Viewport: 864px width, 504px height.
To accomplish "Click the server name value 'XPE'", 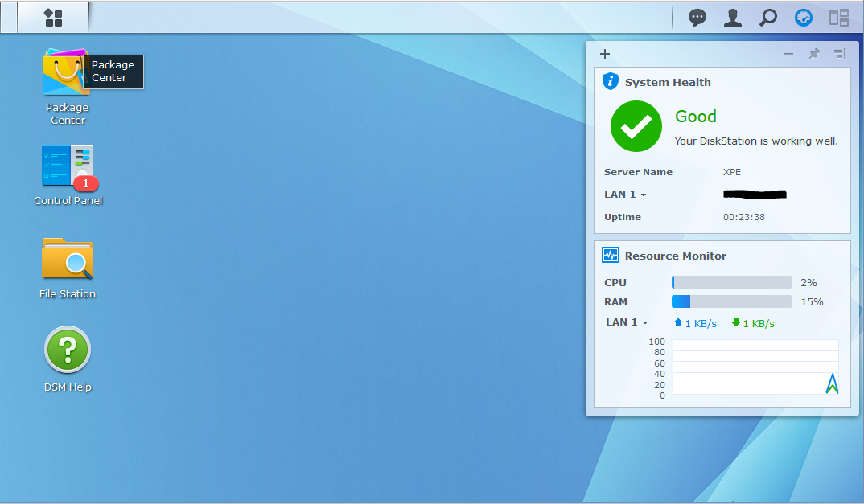I will point(732,172).
